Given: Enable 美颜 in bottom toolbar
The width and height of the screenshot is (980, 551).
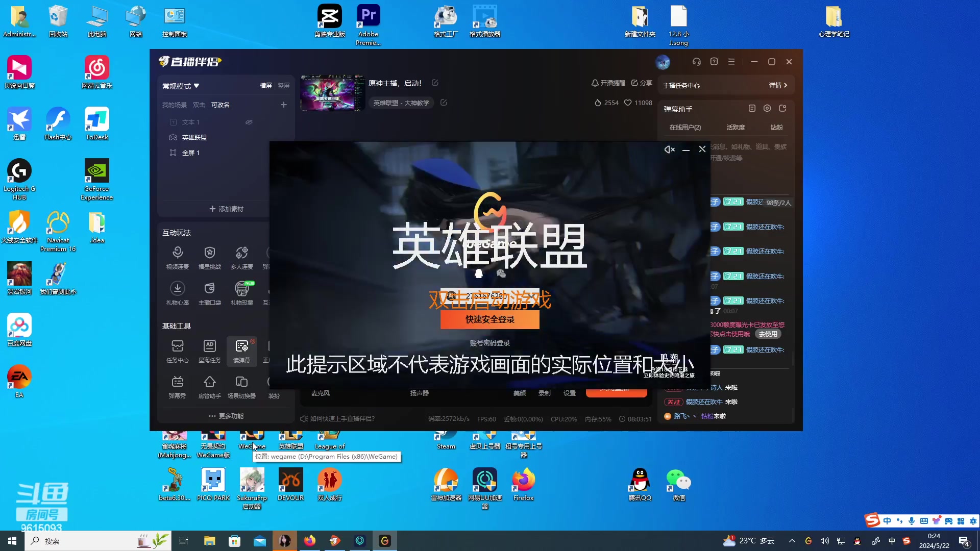Looking at the screenshot, I should point(520,393).
